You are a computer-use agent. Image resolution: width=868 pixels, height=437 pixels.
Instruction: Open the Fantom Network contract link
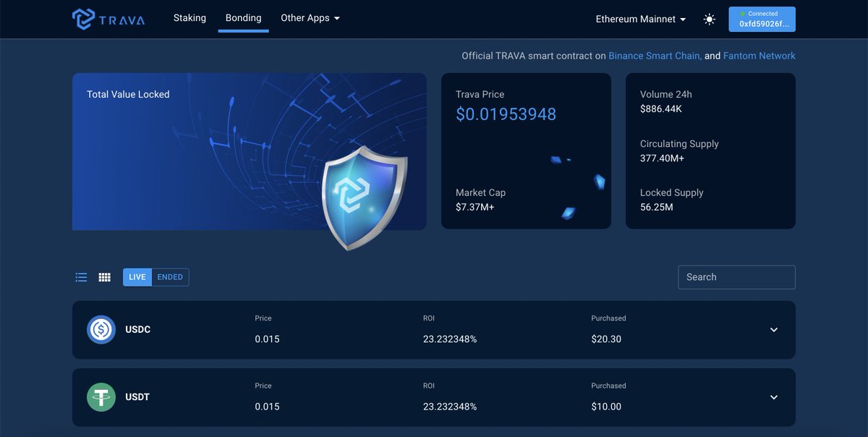coord(759,56)
